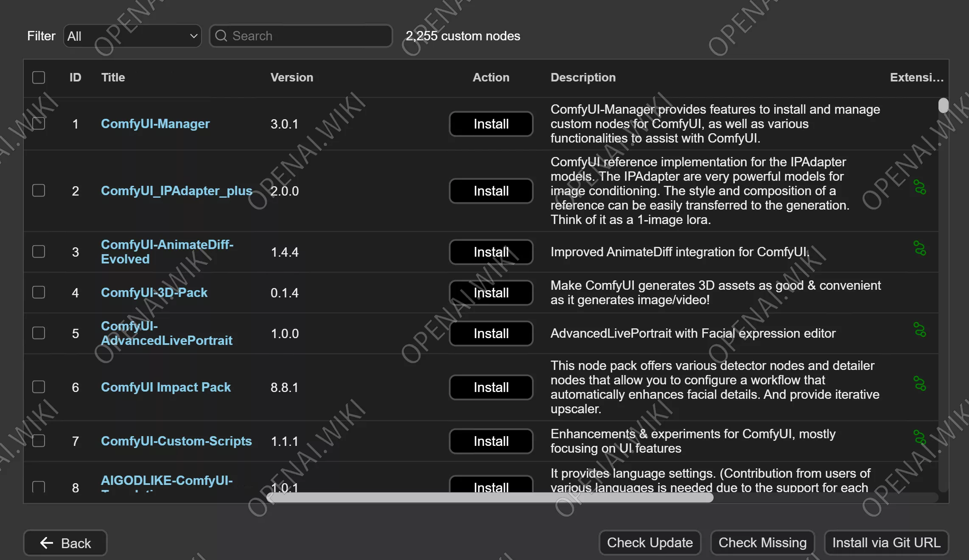Check the box for ComfyUI-Manager row
Image resolution: width=969 pixels, height=560 pixels.
pos(39,123)
